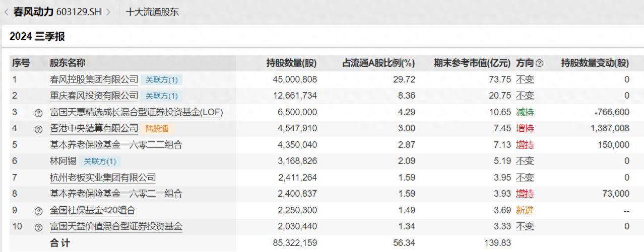Screen dimensions: 644x252
Task: Click total market value 139.83
Action: [498, 243]
